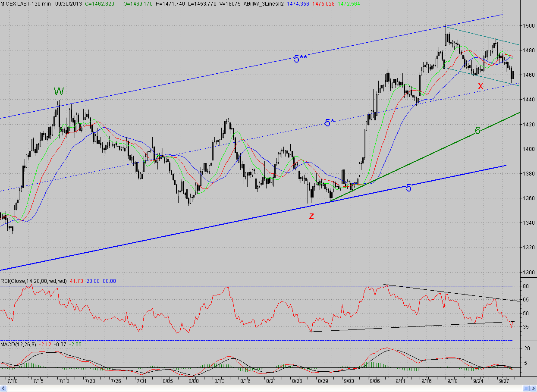This screenshot has height=392, width=537.
Task: Click the 8/08 date on the time axis
Action: 194,381
